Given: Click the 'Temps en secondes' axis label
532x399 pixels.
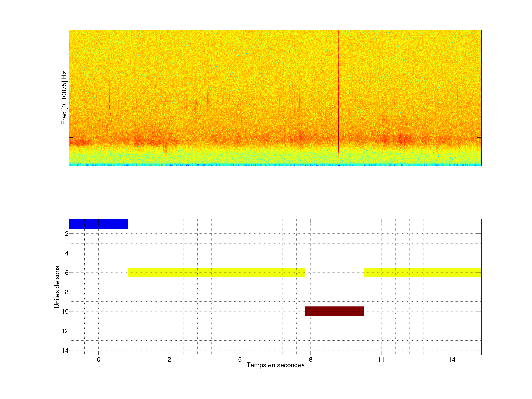Looking at the screenshot, I should [x=275, y=365].
